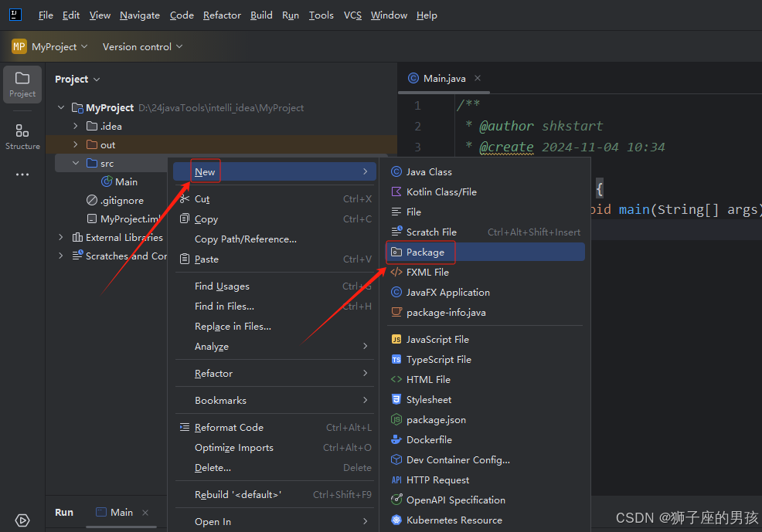Choose Optimize Imports
Screen dimensions: 762x532
tap(274, 447)
